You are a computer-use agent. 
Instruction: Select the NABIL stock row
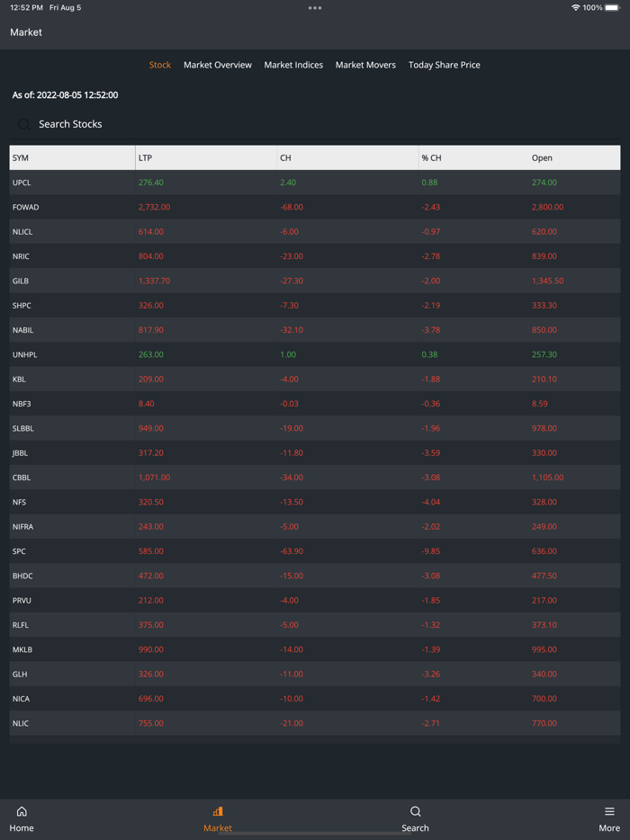point(23,330)
